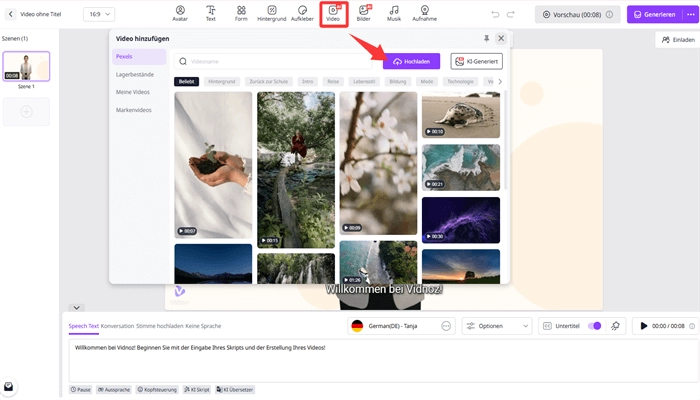Select the Mode category chip
700x400 pixels.
point(426,82)
